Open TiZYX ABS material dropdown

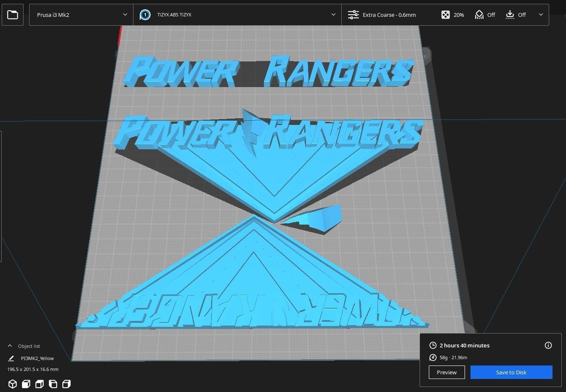point(237,15)
